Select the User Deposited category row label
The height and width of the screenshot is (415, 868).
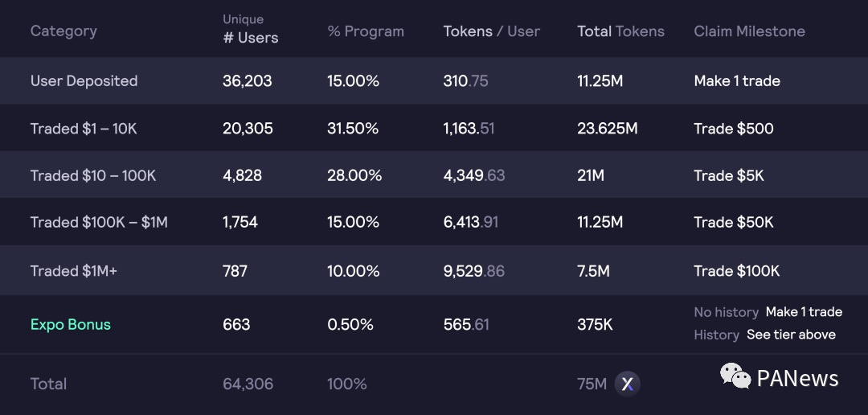pos(84,81)
